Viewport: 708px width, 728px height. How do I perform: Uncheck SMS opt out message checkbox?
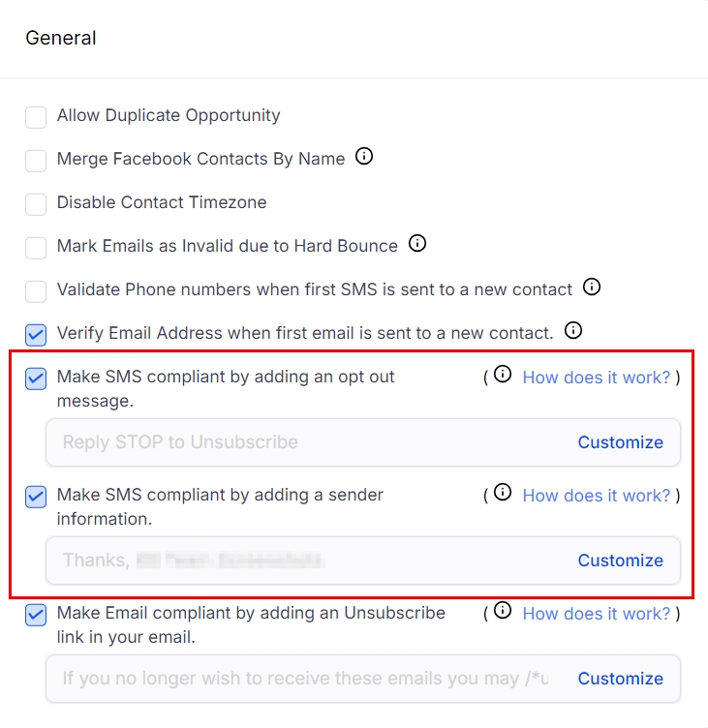[36, 379]
